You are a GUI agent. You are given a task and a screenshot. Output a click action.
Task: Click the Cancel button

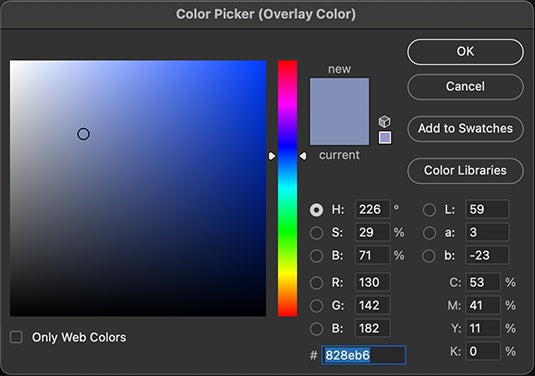(x=465, y=87)
